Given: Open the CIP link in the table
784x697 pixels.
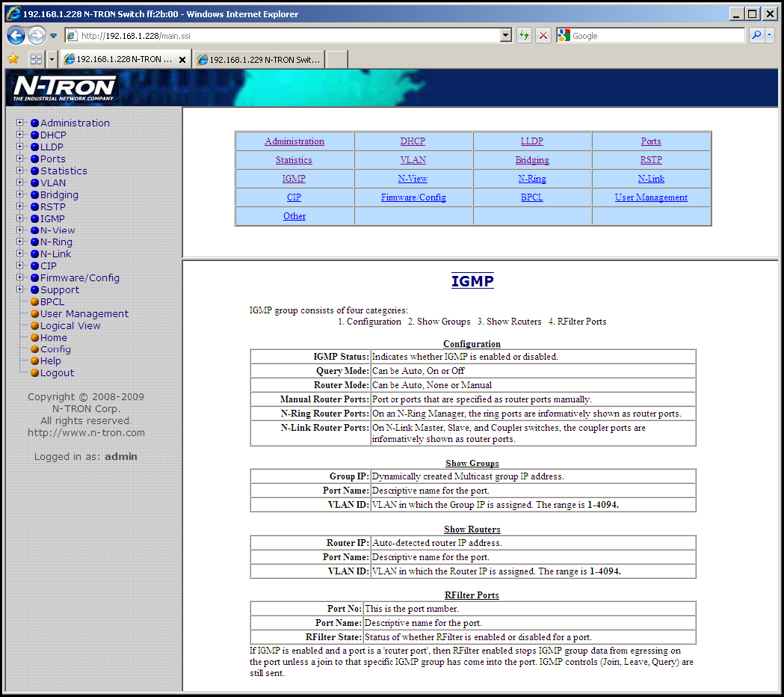Looking at the screenshot, I should (294, 197).
